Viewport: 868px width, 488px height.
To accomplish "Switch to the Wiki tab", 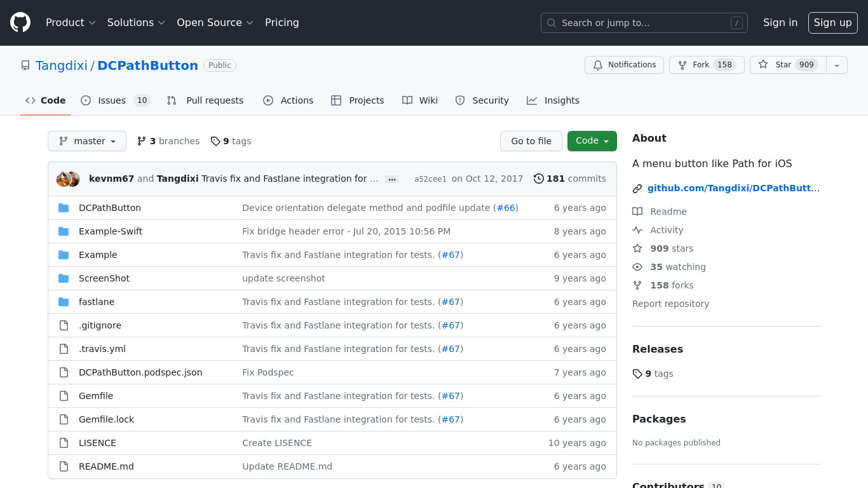I will [420, 100].
